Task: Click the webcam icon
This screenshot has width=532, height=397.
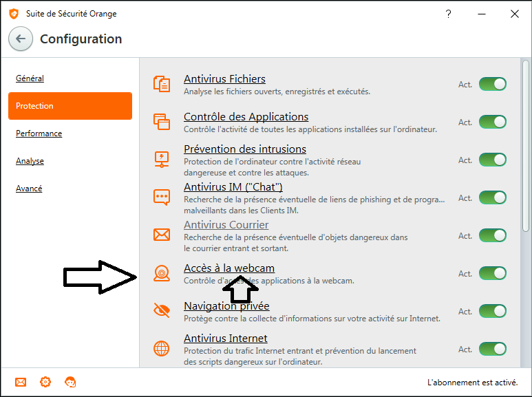Action: click(x=161, y=273)
